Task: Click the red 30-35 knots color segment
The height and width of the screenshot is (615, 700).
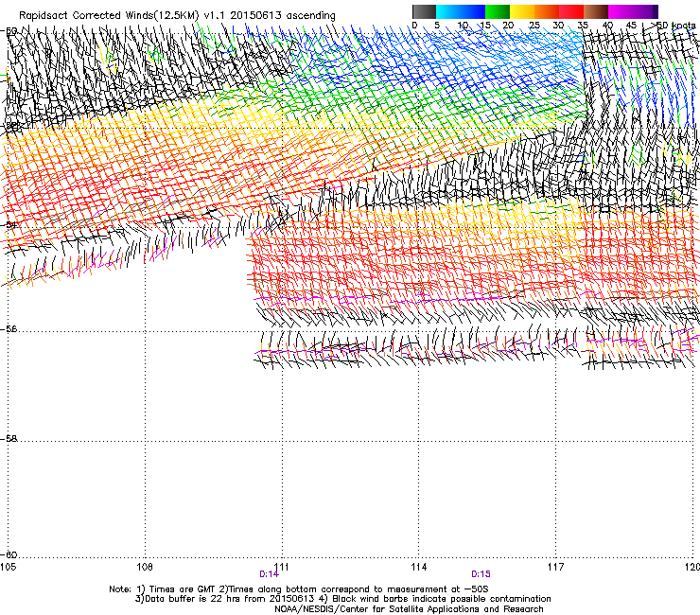Action: tap(571, 11)
